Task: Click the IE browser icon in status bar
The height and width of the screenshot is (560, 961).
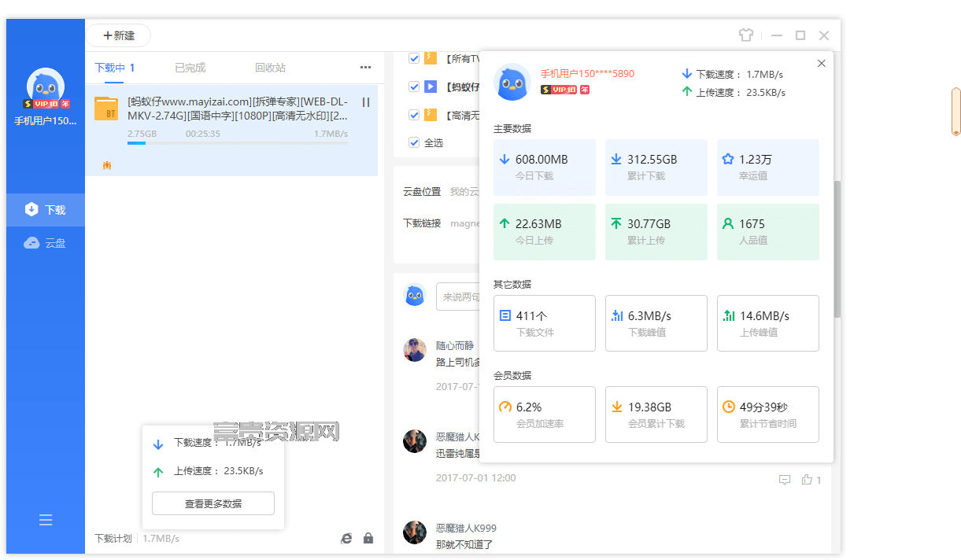Action: tap(346, 539)
